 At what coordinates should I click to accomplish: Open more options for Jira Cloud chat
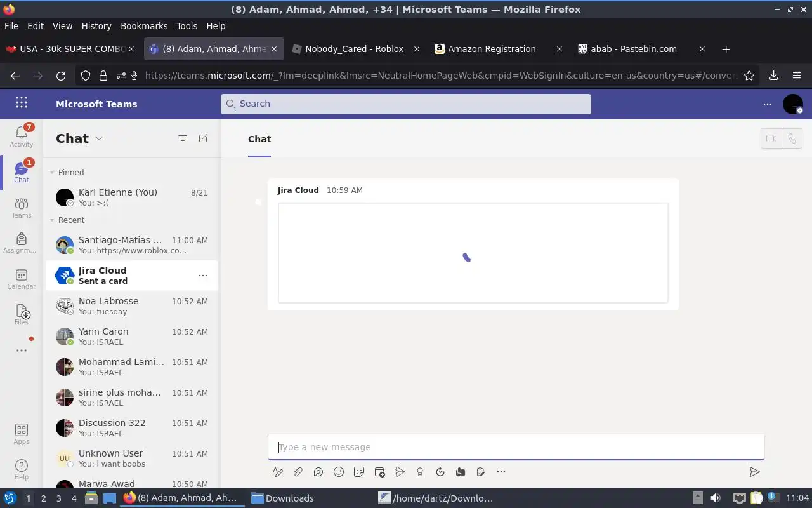[x=203, y=276]
